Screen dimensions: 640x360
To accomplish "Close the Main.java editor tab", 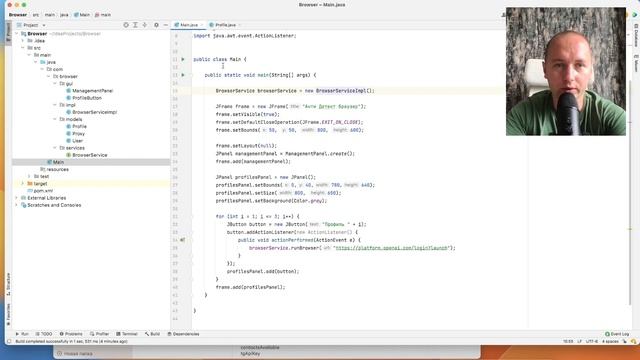I will (x=202, y=25).
